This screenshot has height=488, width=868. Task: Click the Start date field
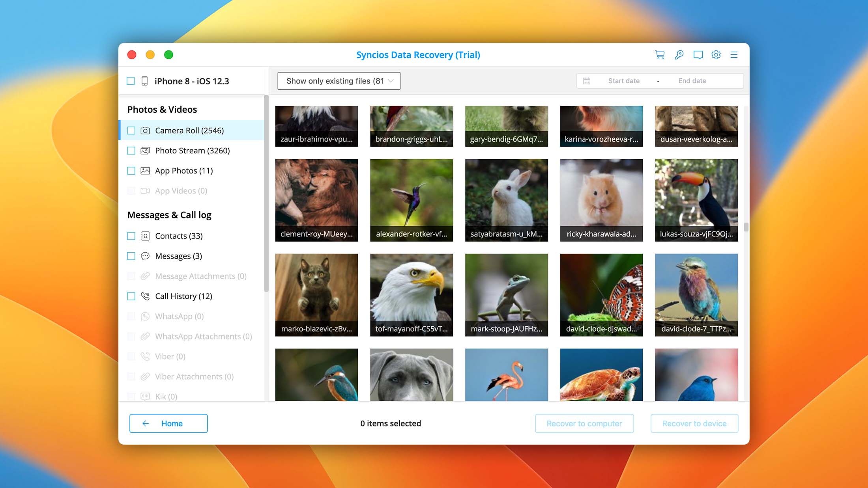[x=624, y=81]
